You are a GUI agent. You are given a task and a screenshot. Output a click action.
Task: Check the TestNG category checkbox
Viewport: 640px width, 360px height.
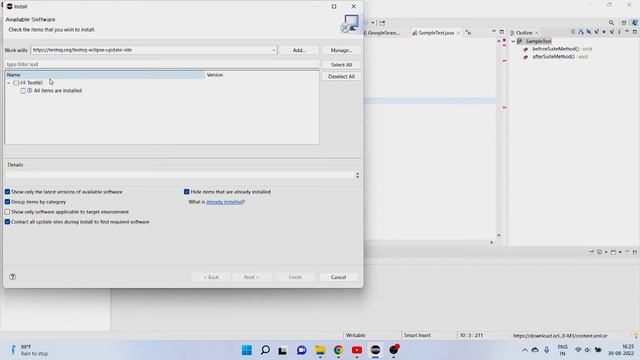(16, 83)
